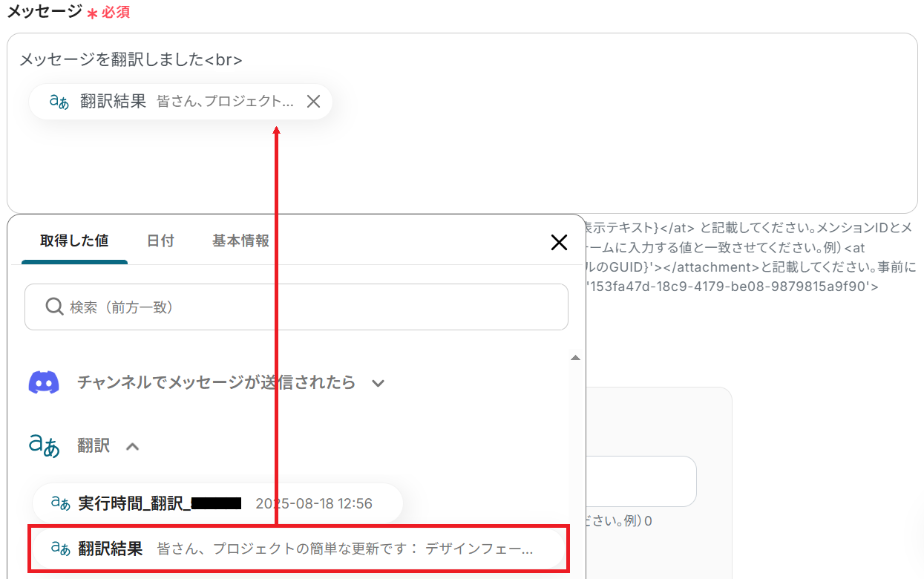Expand the チャンネルでメッセージが送信されたら dropdown
The image size is (924, 579).
(379, 383)
